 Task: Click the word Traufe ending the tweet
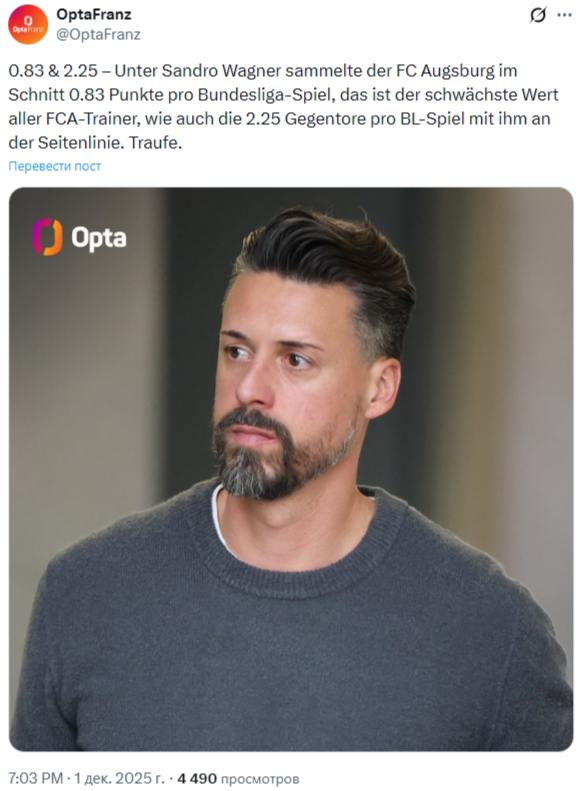[155, 143]
